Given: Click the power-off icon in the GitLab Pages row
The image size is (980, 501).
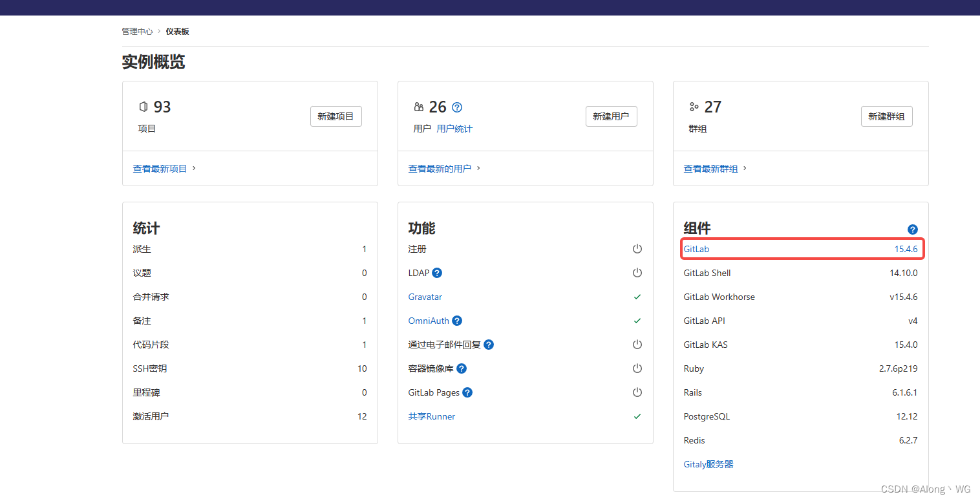Looking at the screenshot, I should coord(637,392).
